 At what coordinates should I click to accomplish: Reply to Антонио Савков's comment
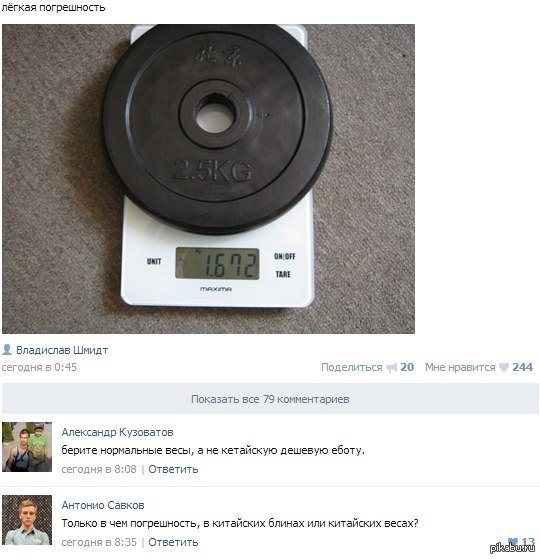pyautogui.click(x=173, y=542)
